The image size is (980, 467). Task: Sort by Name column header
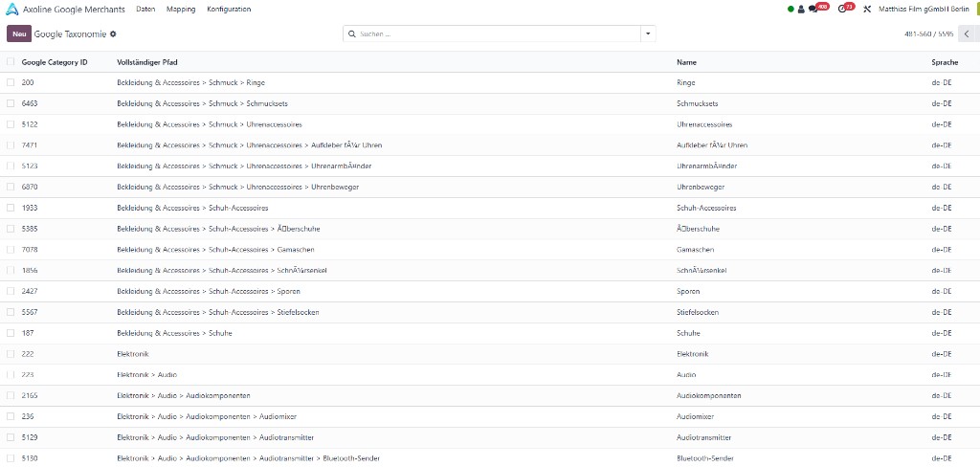click(x=686, y=62)
